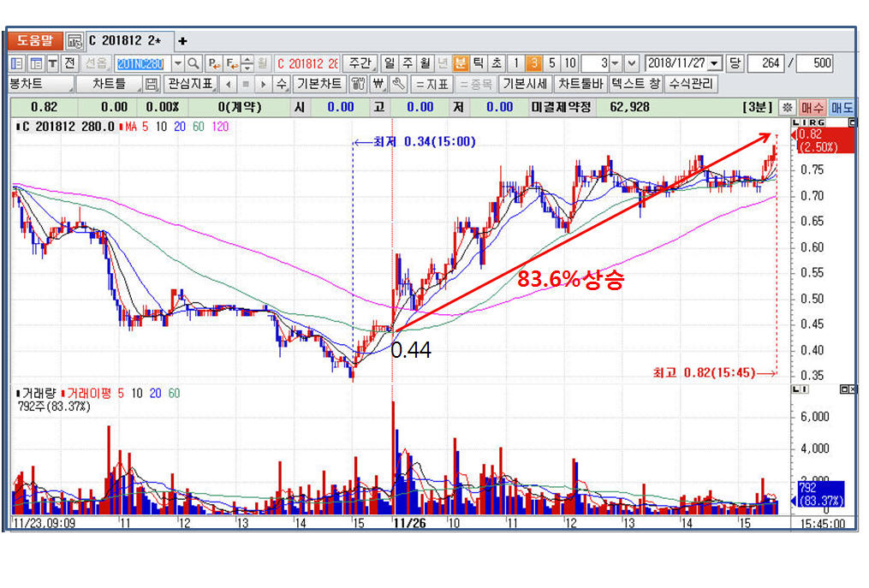The width and height of the screenshot is (869, 588).
Task: Click the screen icon next to 도움말
Action: pyautogui.click(x=74, y=40)
